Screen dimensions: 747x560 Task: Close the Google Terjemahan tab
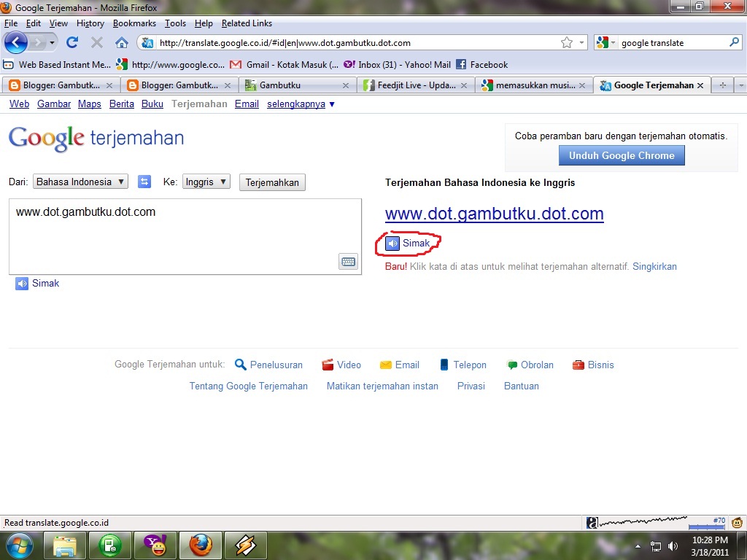700,86
